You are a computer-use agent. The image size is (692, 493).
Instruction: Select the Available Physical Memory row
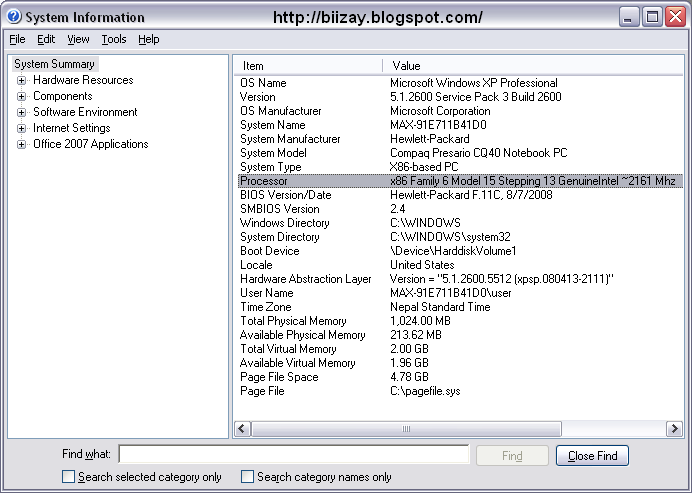459,335
